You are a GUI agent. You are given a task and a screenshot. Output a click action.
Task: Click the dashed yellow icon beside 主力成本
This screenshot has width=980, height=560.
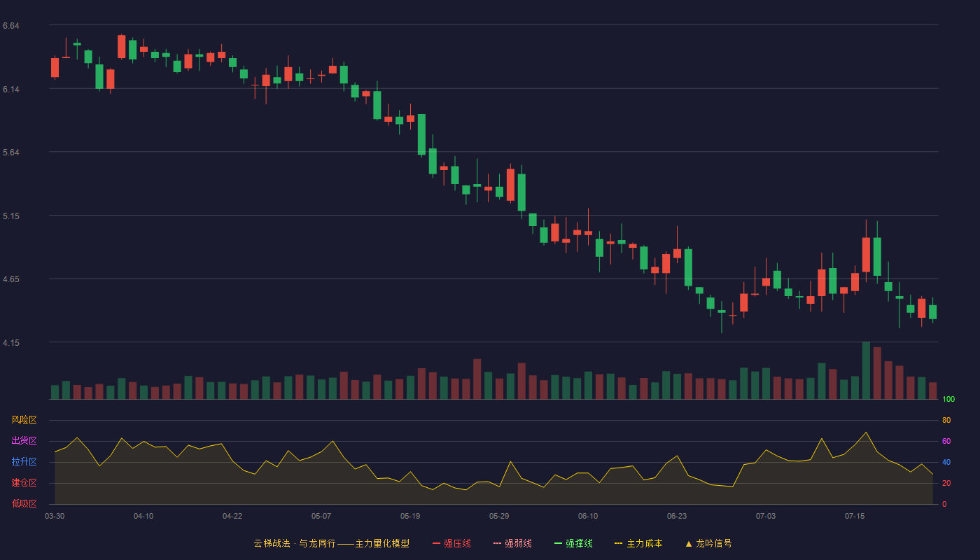click(618, 543)
